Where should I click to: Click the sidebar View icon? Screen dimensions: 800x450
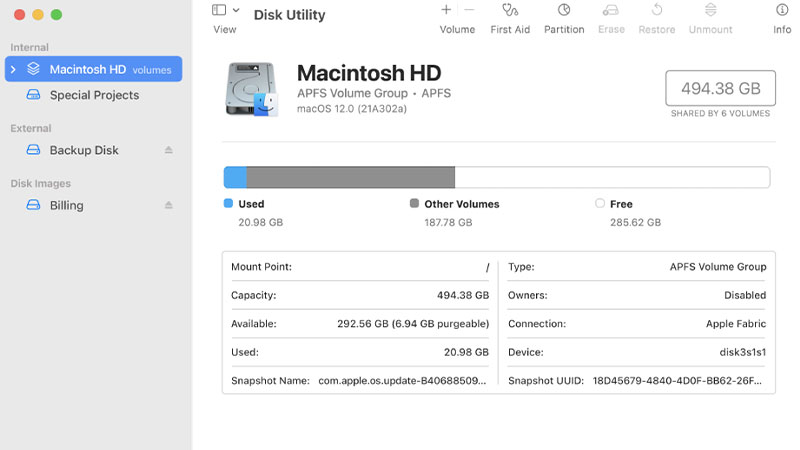219,10
